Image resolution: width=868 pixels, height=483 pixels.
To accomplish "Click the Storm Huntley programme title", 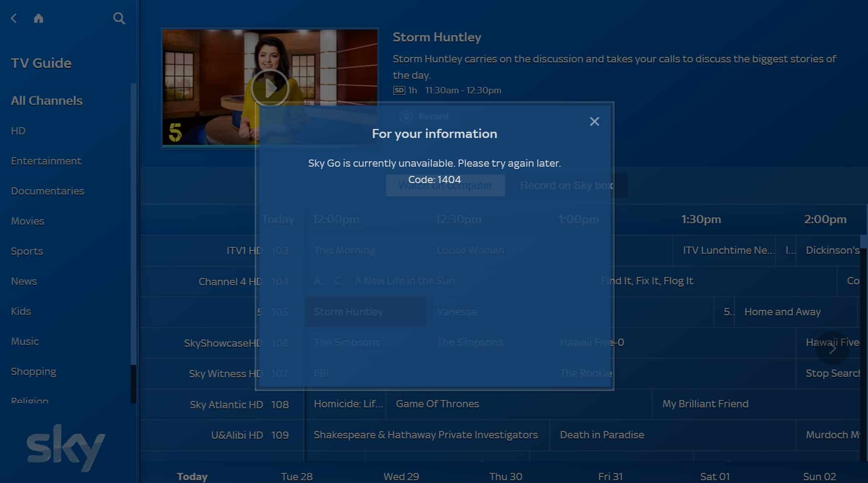I will 437,37.
